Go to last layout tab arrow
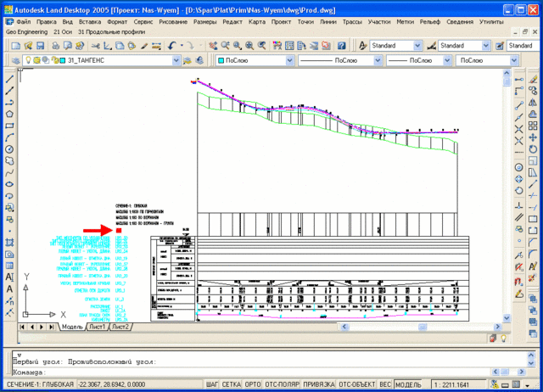Screen dimensions: 543x392 pos(52,327)
